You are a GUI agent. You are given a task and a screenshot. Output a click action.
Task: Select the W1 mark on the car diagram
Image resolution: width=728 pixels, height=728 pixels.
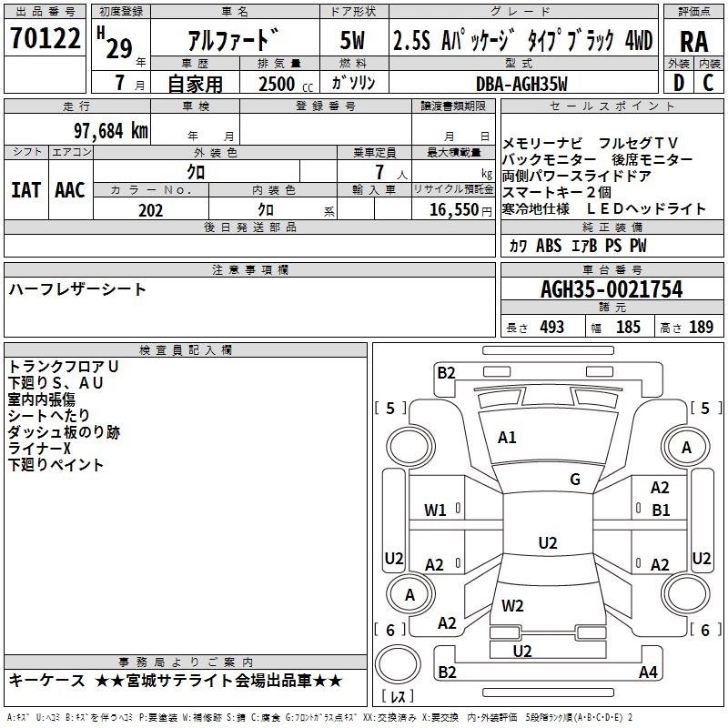[x=435, y=511]
